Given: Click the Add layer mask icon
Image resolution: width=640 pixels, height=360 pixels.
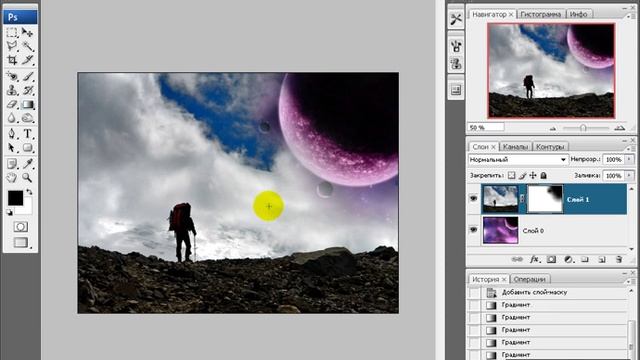Looking at the screenshot, I should pos(551,260).
